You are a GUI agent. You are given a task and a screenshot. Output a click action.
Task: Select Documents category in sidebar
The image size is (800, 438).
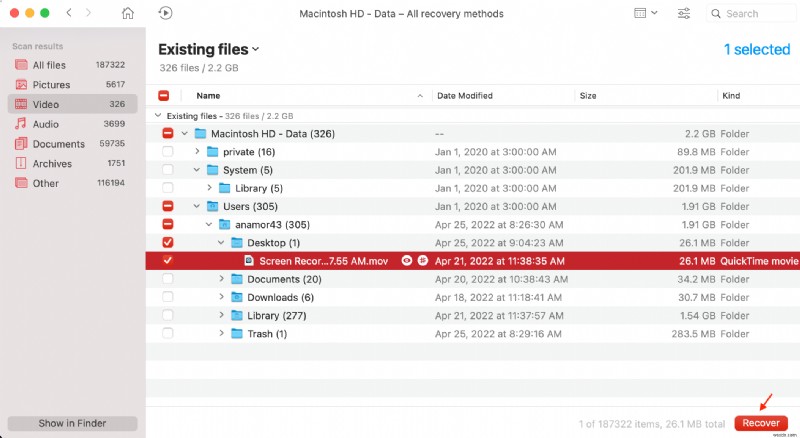click(x=72, y=144)
